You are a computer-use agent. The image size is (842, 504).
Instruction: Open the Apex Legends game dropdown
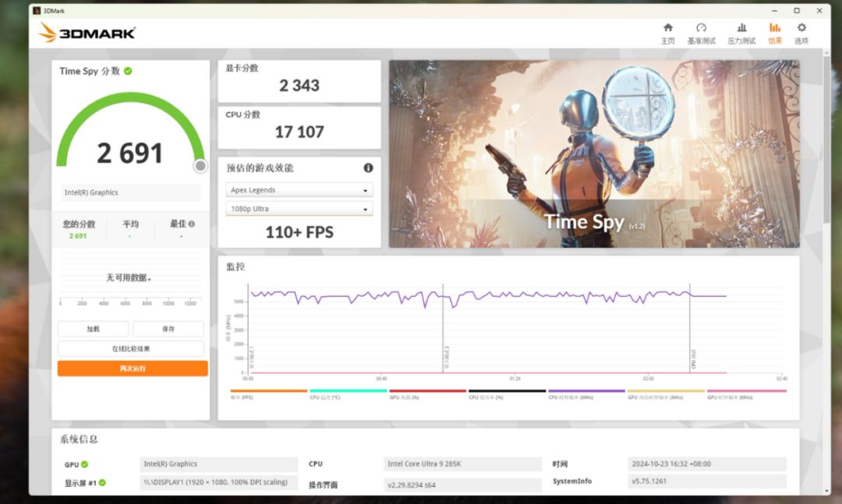click(x=299, y=190)
